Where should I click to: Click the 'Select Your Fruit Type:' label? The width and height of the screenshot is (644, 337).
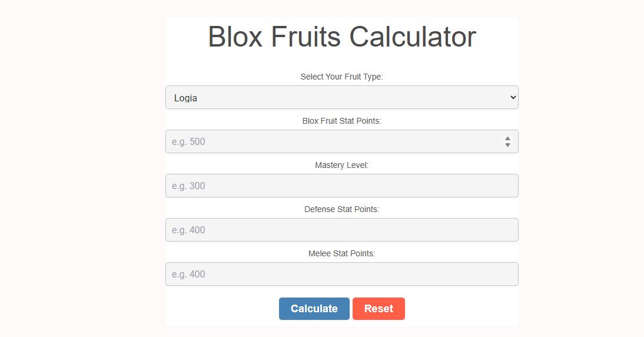[341, 77]
